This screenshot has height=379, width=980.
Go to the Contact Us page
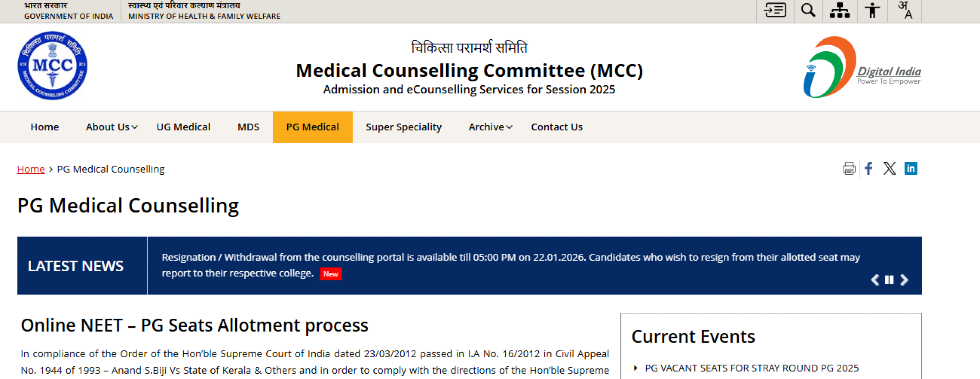tap(557, 127)
